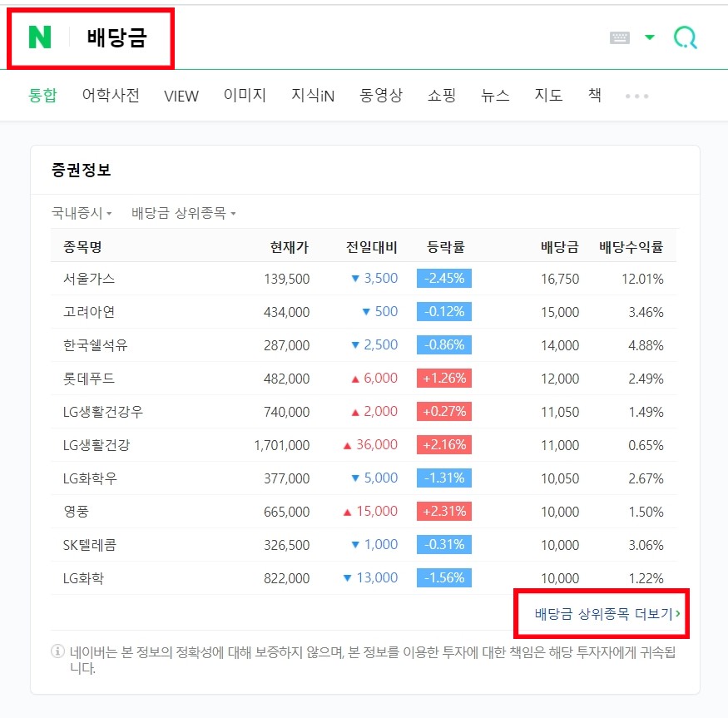This screenshot has width=728, height=718.
Task: Click the 139,500 current price cell
Action: [286, 279]
